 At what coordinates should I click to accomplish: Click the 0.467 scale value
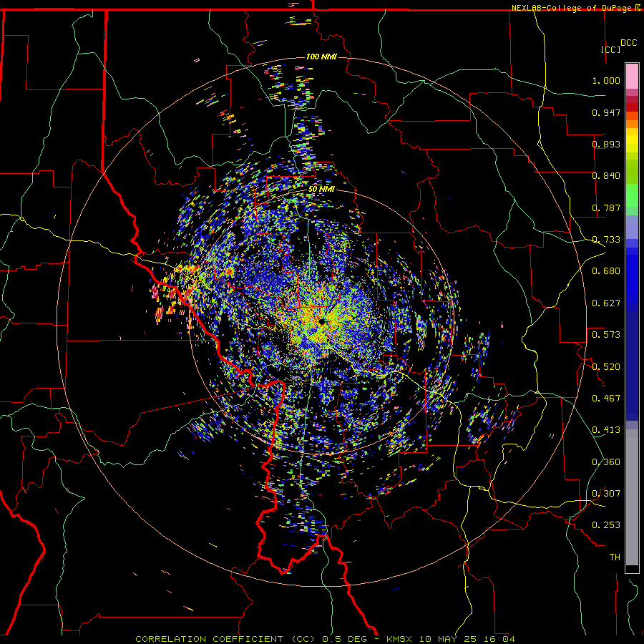606,399
